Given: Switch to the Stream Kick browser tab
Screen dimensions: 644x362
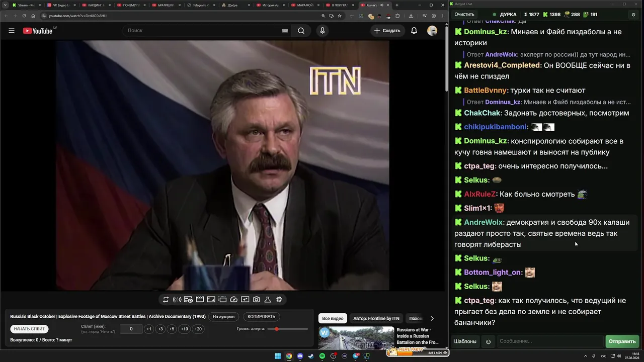Looking at the screenshot, I should click(x=26, y=5).
